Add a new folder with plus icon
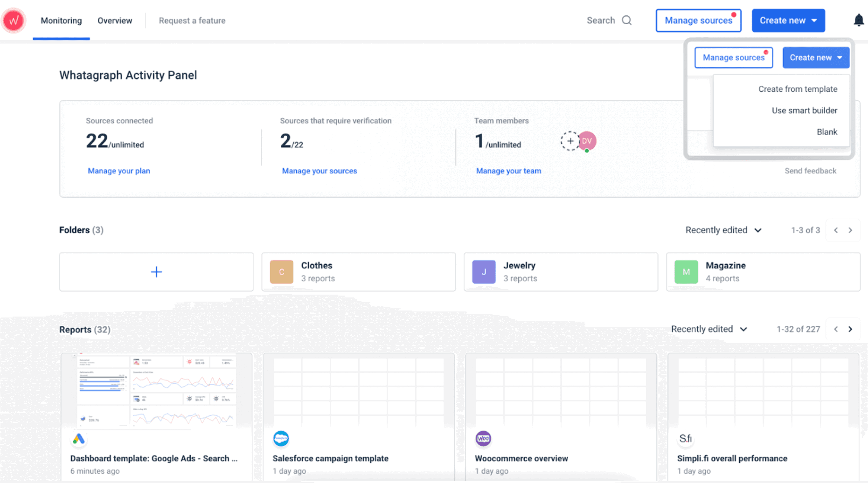 pyautogui.click(x=156, y=272)
